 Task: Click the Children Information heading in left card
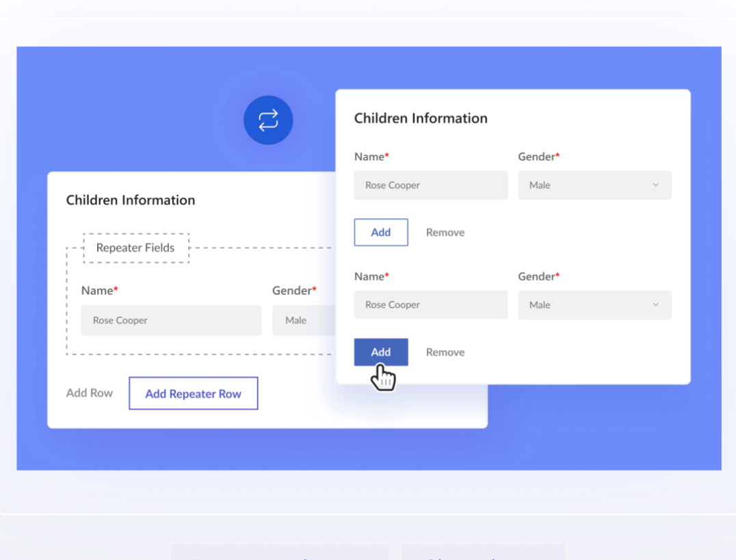pyautogui.click(x=131, y=200)
